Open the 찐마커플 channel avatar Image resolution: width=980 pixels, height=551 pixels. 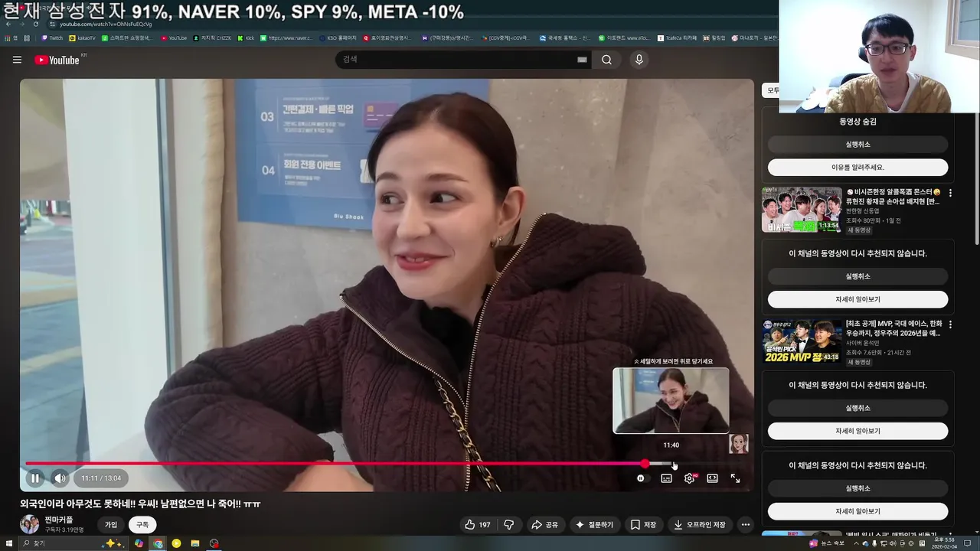pyautogui.click(x=29, y=524)
